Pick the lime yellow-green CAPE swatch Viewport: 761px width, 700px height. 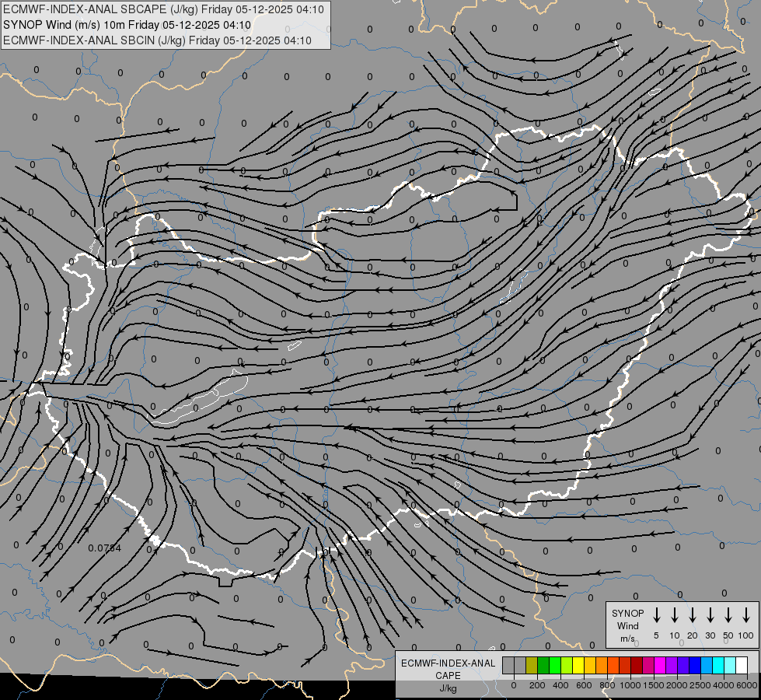point(567,666)
